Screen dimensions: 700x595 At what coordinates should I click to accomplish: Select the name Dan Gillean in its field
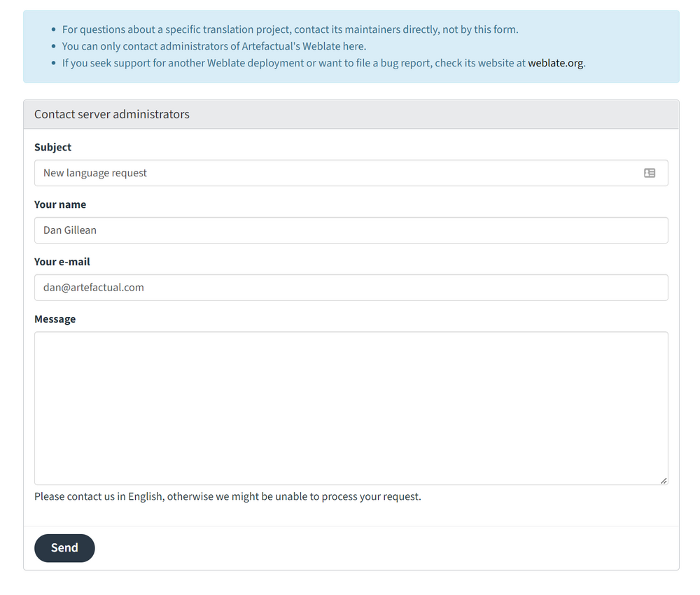[x=68, y=230]
